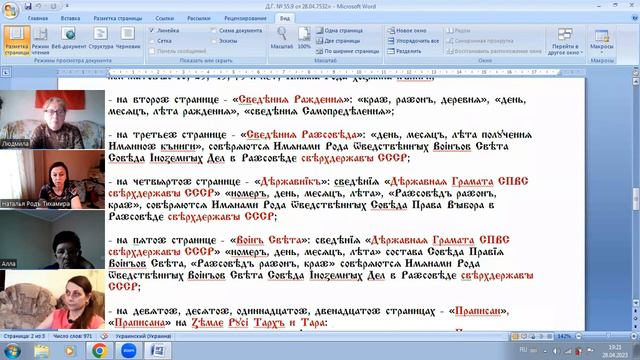This screenshot has height=360, width=640.
Task: Click Число слов word count in status bar
Action: coord(72,336)
